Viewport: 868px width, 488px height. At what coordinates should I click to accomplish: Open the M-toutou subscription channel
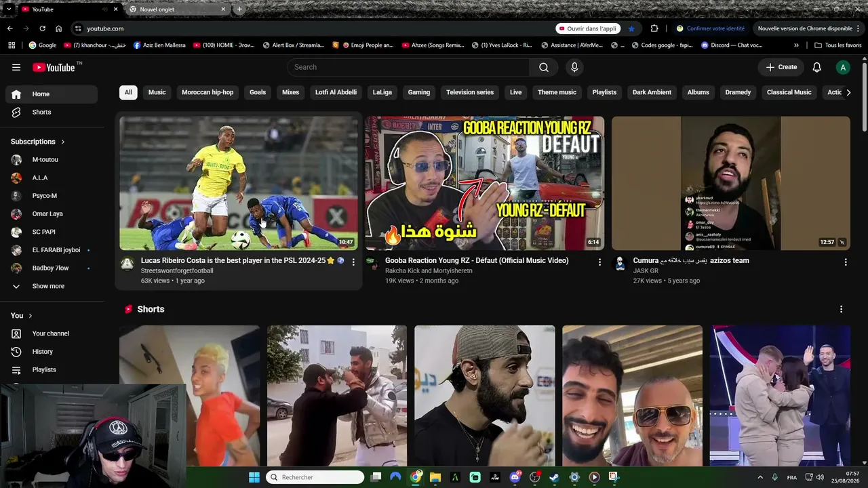click(x=52, y=160)
